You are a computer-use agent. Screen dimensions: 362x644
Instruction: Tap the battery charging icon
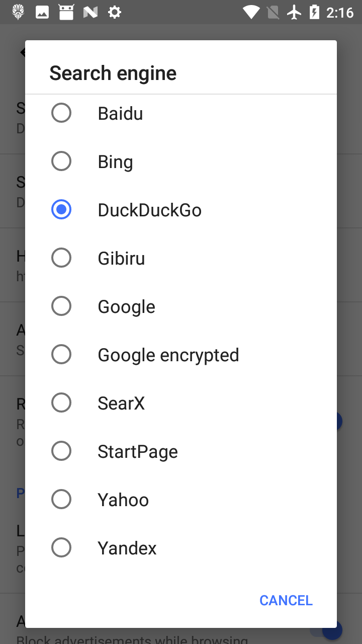[x=314, y=12]
